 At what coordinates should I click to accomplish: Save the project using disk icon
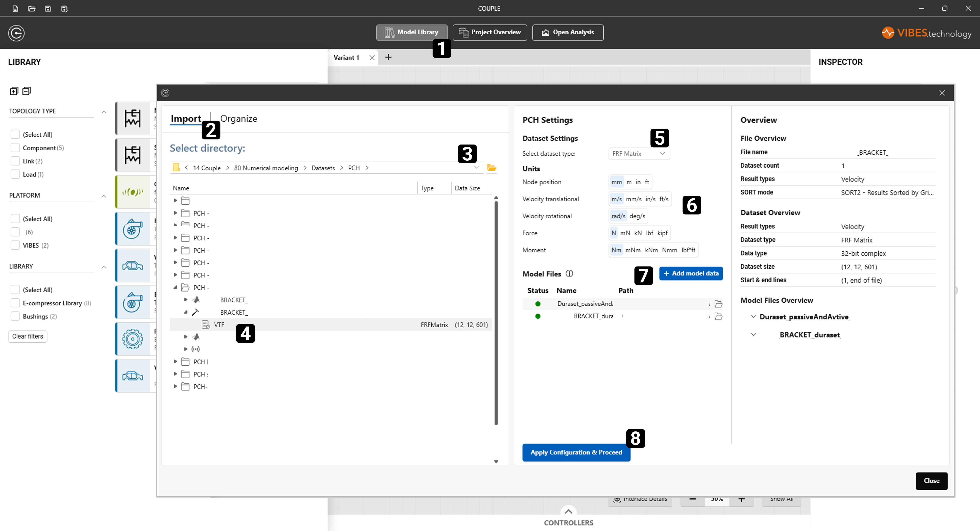pos(48,8)
